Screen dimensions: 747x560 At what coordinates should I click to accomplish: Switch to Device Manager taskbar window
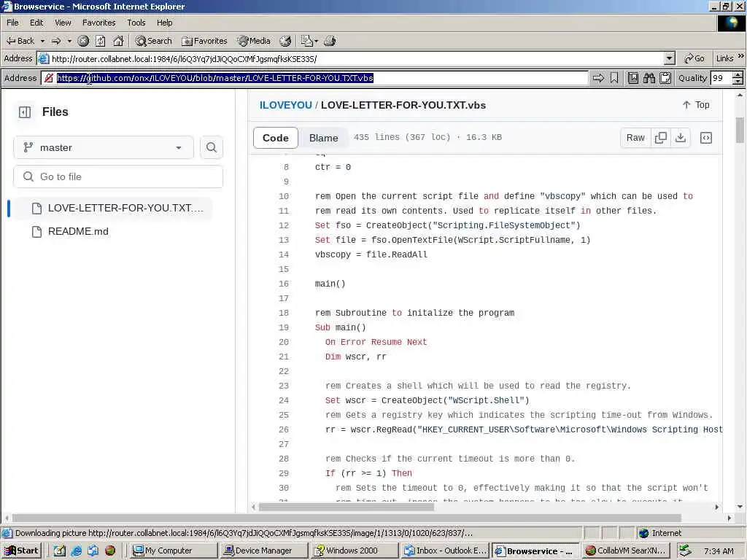(263, 551)
